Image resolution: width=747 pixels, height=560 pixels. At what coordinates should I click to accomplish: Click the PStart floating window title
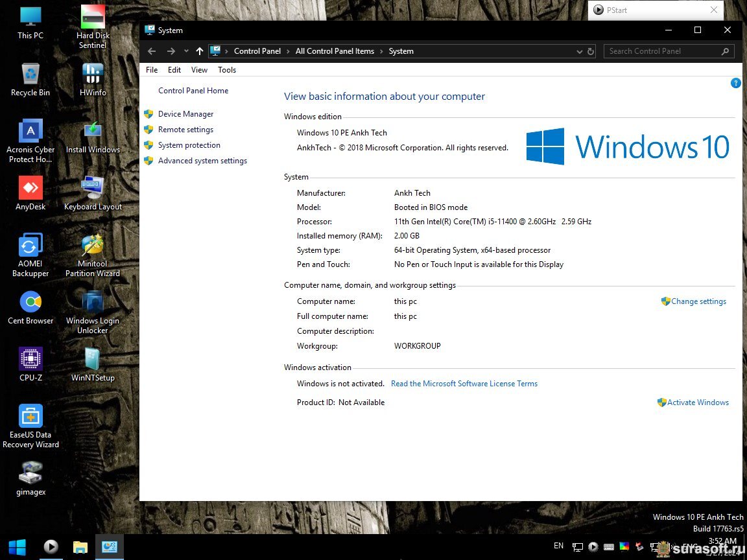click(617, 10)
